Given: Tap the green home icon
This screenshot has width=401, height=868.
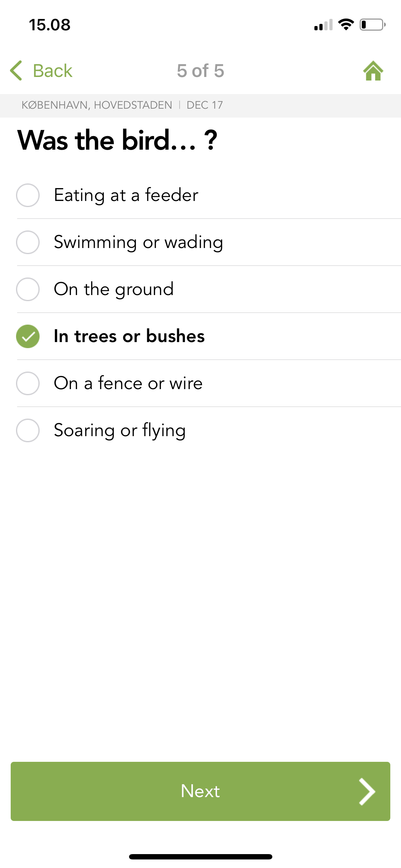Looking at the screenshot, I should (x=373, y=71).
